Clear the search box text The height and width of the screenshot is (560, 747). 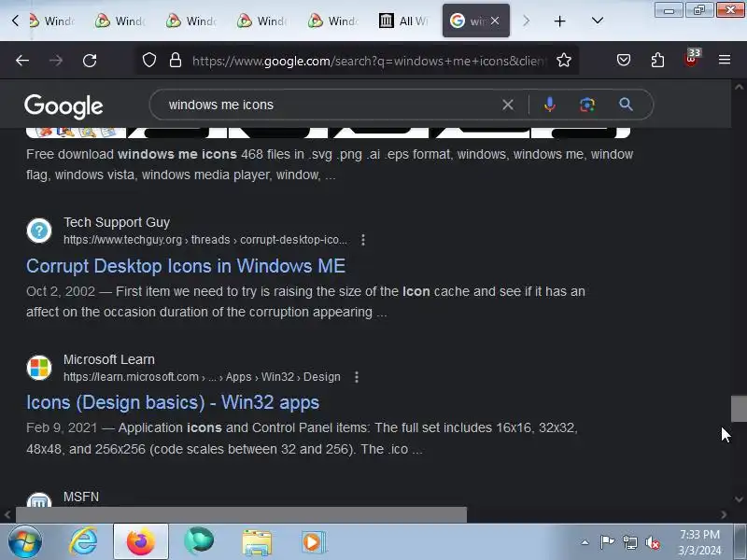tap(508, 105)
